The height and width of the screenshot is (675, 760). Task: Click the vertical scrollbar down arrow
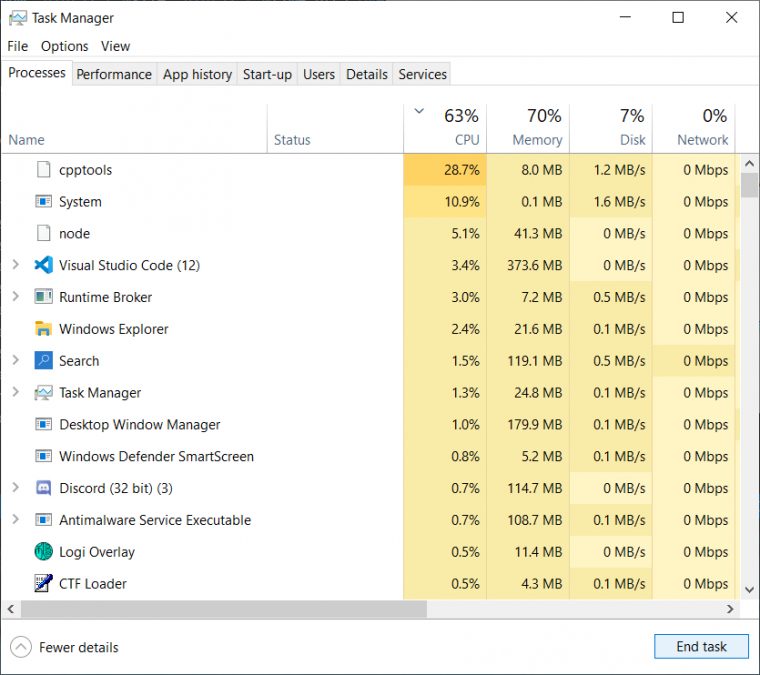coord(749,590)
